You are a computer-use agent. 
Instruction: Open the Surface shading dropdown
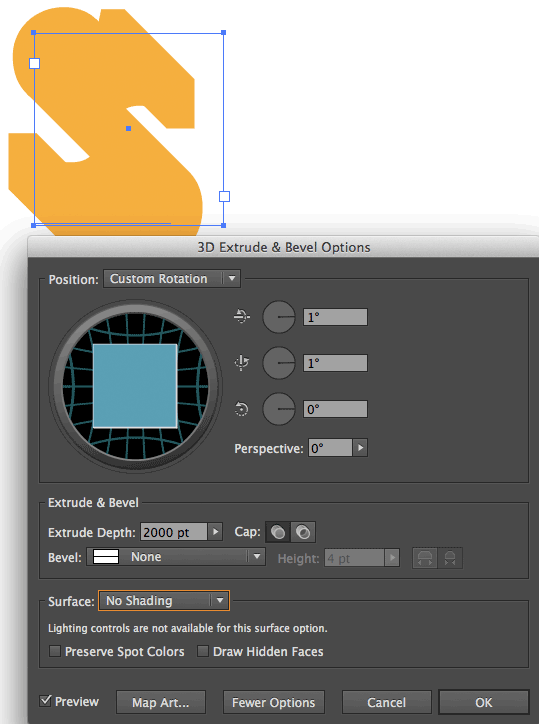[164, 601]
